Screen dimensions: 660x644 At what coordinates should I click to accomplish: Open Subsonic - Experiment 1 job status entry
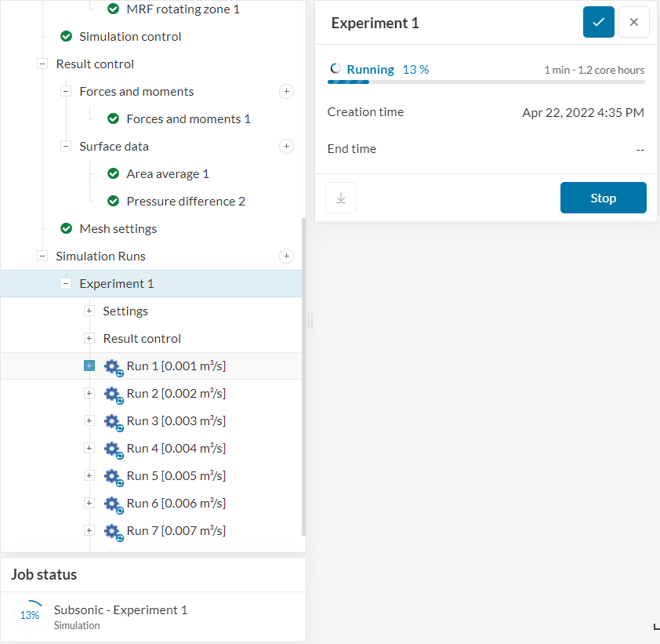121,610
